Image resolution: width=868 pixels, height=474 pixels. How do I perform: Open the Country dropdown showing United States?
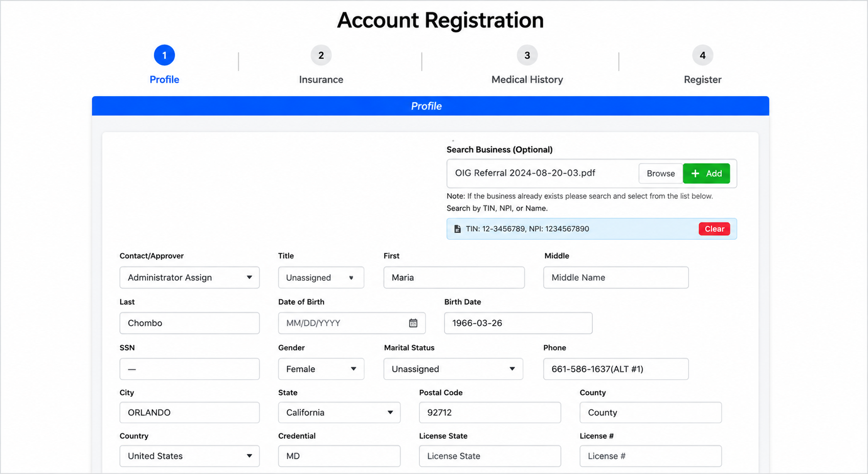coord(189,456)
